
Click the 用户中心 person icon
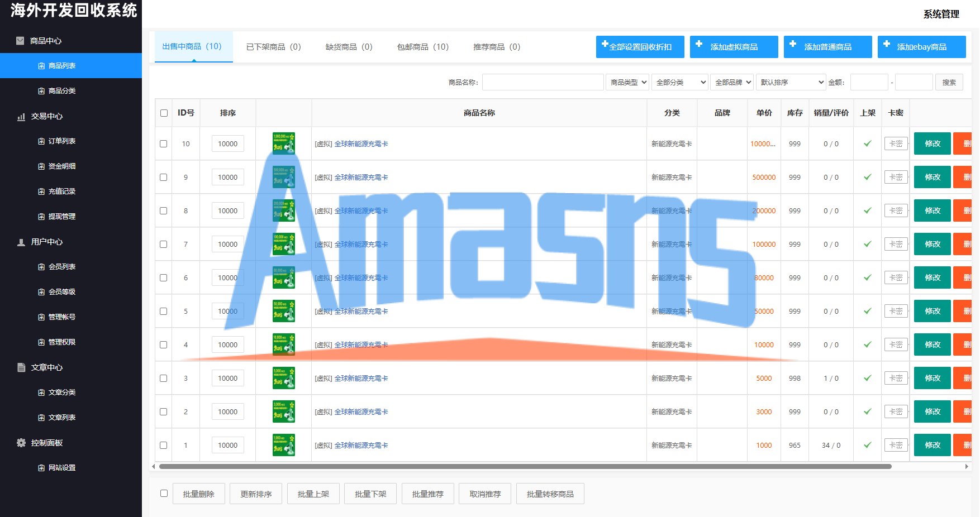point(21,242)
